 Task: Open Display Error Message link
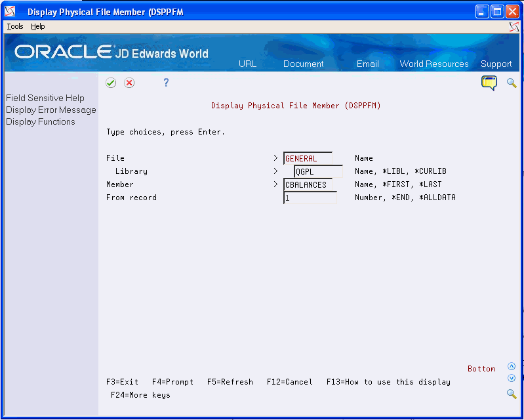pyautogui.click(x=50, y=110)
